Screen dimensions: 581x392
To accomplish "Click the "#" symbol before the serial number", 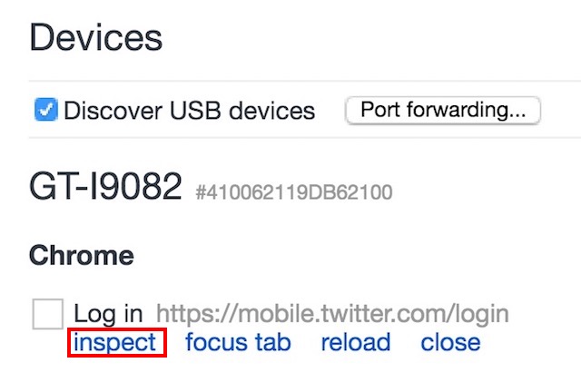I will pyautogui.click(x=202, y=192).
